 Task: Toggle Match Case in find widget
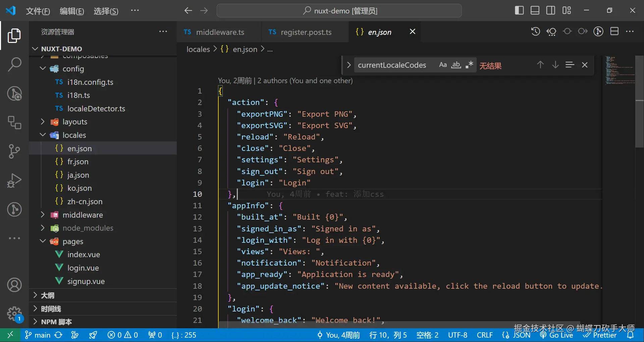coord(443,65)
